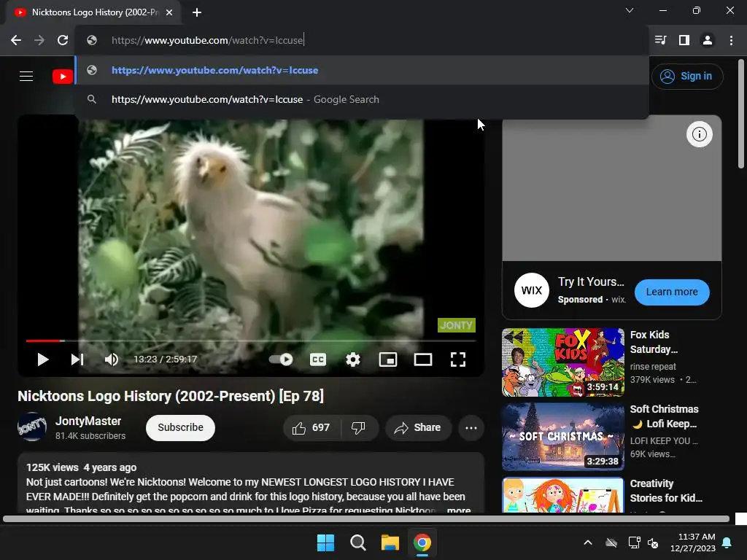This screenshot has width=747, height=560.
Task: Sign in to YouTube
Action: point(687,76)
